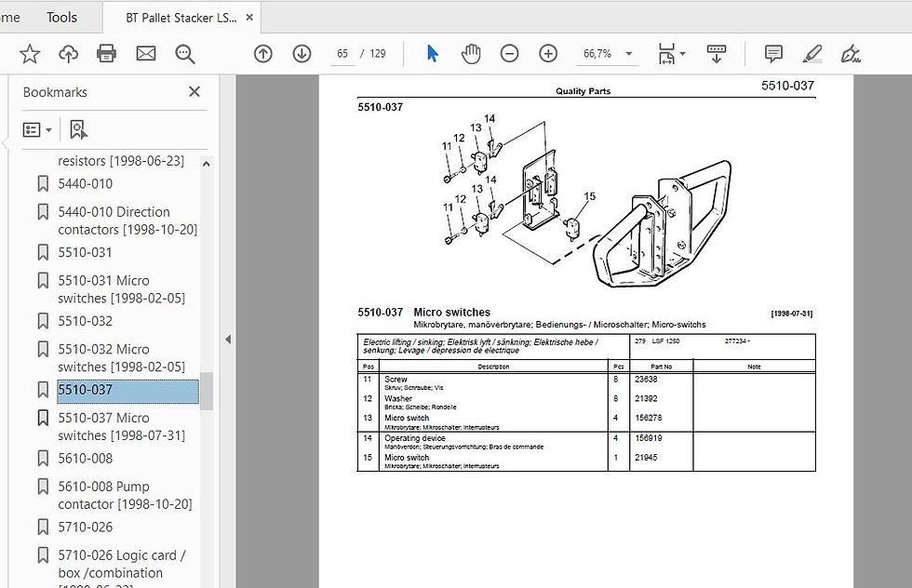Add page to favorites with star icon
The image size is (912, 588).
tap(30, 54)
